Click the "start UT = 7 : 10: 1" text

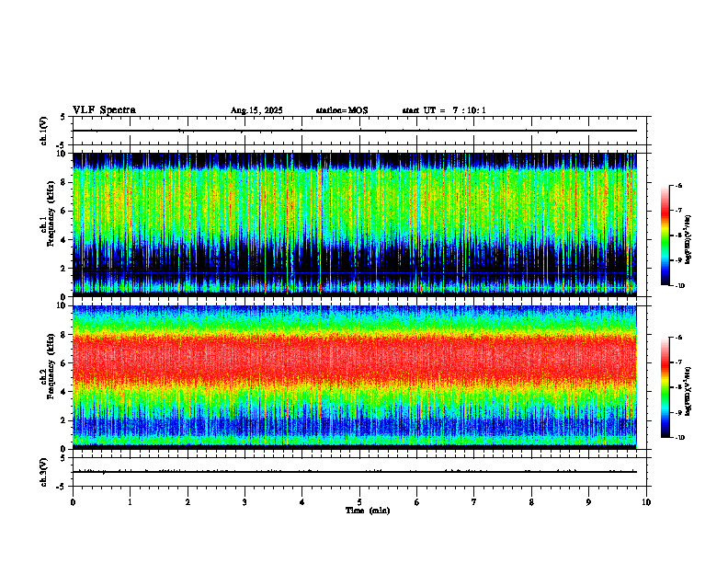click(444, 110)
